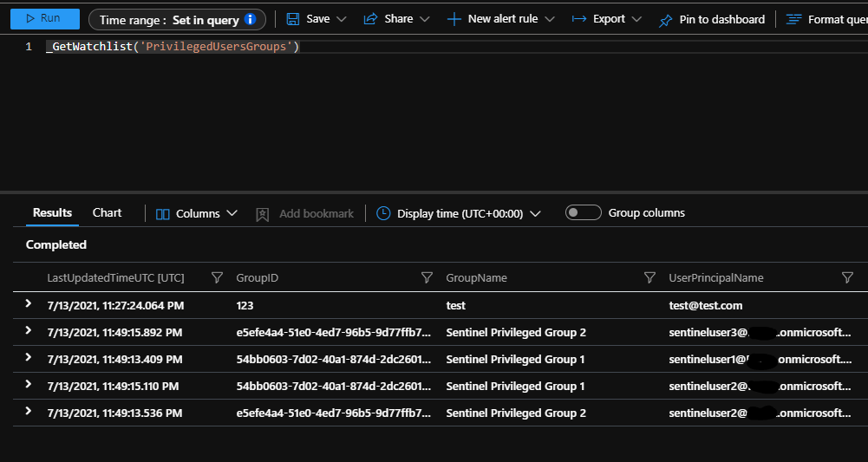This screenshot has height=462, width=868.
Task: Click the Save disk icon
Action: pos(293,19)
